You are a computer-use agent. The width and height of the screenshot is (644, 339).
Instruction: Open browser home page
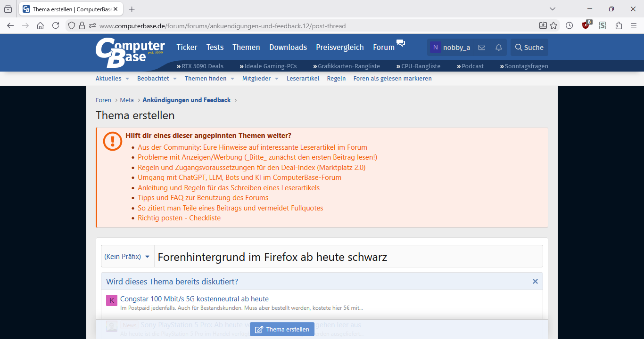(x=41, y=26)
